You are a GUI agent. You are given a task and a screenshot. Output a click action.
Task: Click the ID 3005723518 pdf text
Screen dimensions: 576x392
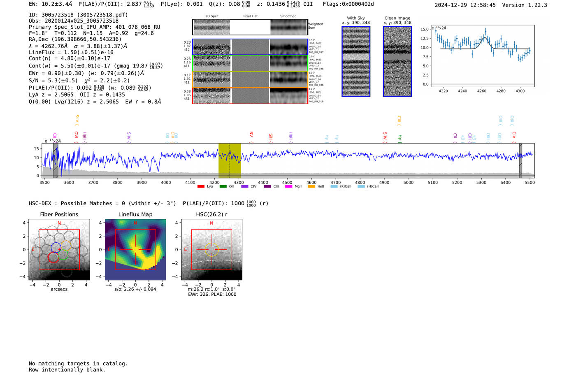[x=78, y=15]
